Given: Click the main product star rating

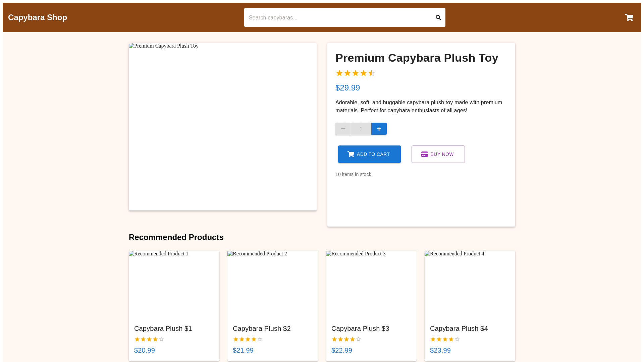Looking at the screenshot, I should (x=355, y=73).
